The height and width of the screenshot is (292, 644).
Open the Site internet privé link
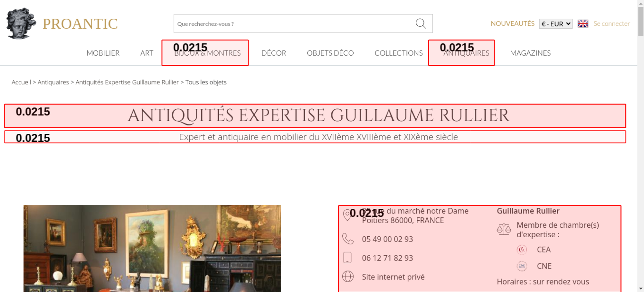(x=393, y=277)
